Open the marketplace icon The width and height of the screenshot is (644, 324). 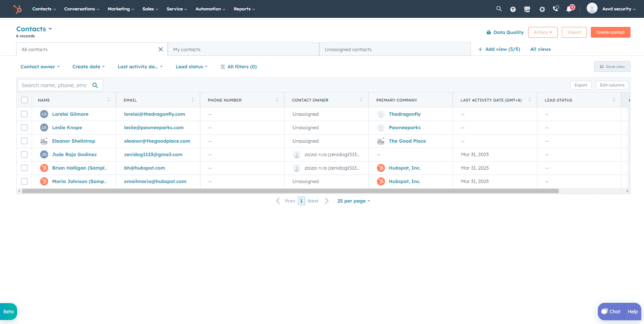coord(527,9)
